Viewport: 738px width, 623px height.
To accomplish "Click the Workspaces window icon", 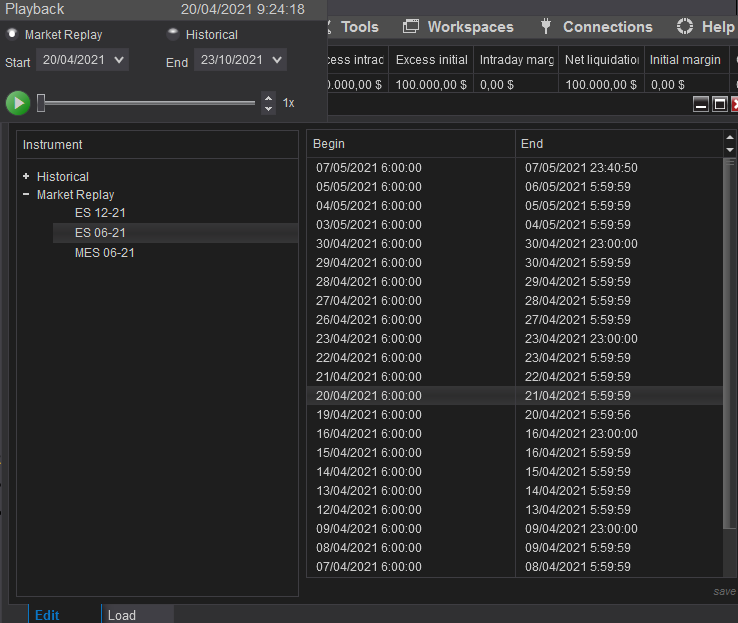I will [411, 26].
